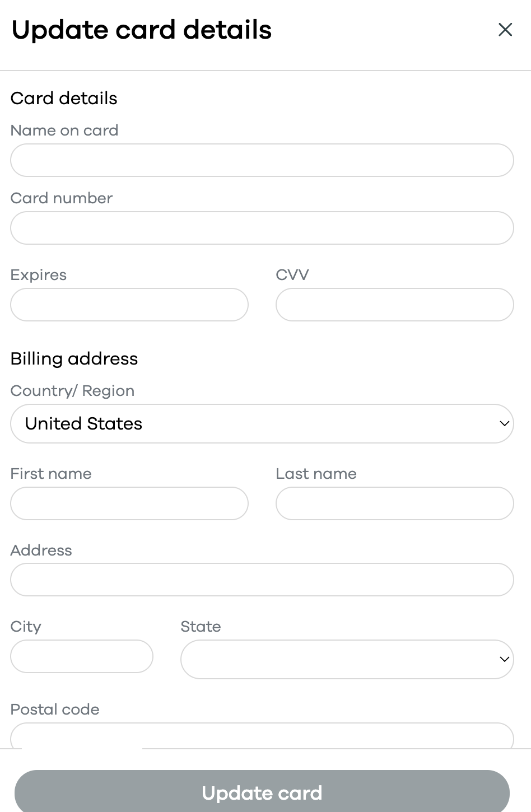Viewport: 531px width, 812px height.
Task: Select the Address text field
Action: coord(262,580)
